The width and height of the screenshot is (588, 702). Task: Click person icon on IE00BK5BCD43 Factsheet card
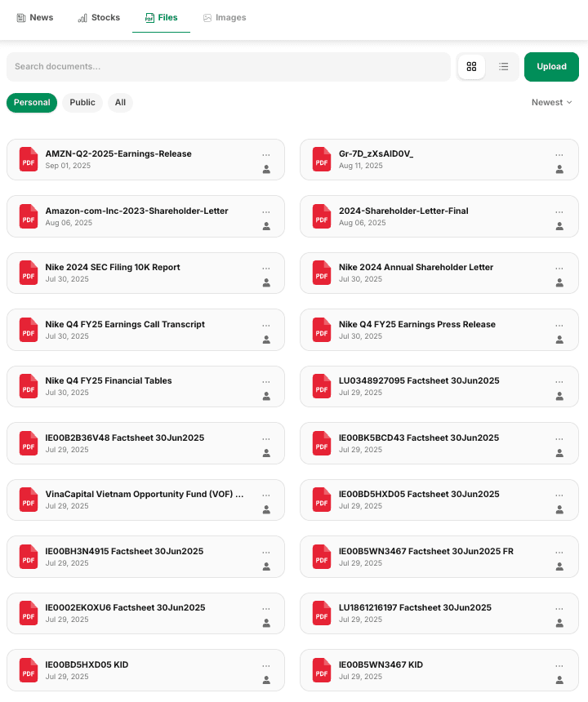[559, 453]
